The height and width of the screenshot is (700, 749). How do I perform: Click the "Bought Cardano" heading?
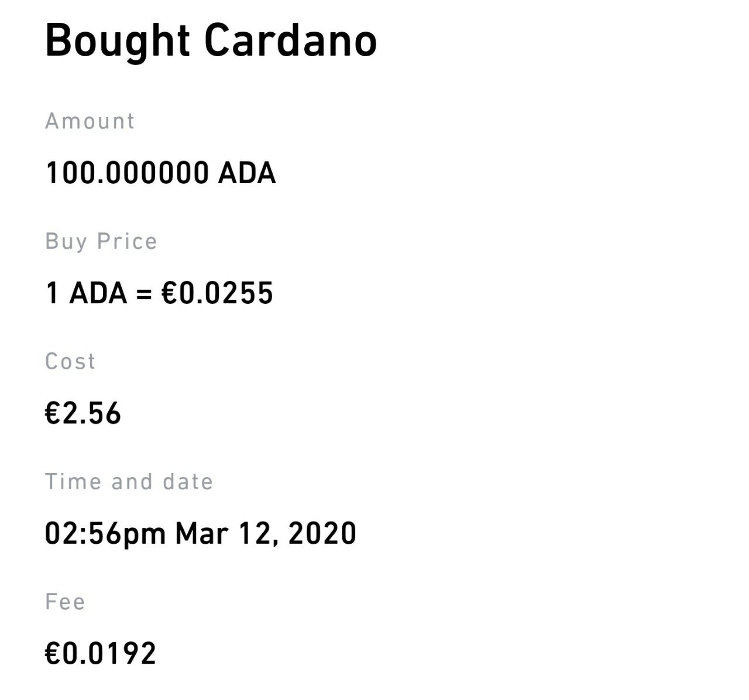pos(211,41)
